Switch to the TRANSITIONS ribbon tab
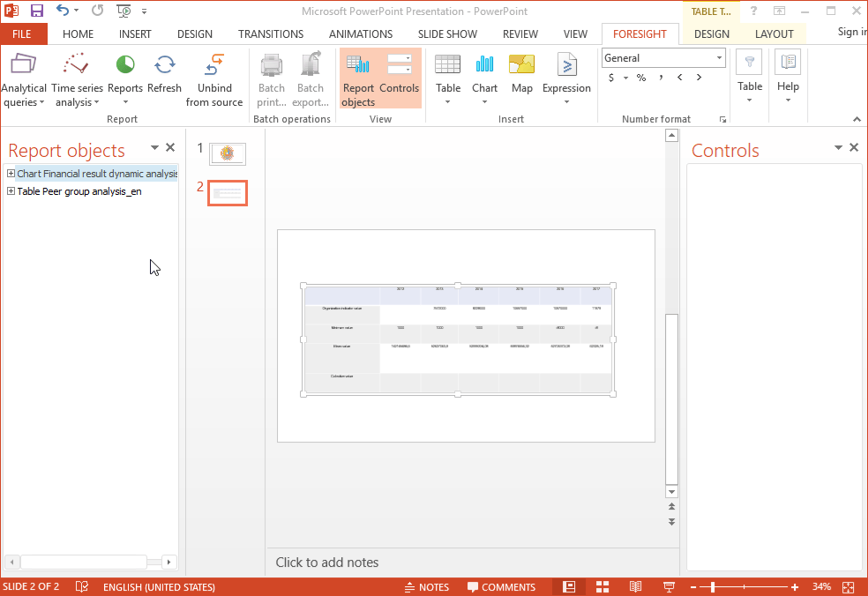The image size is (868, 596). tap(271, 34)
